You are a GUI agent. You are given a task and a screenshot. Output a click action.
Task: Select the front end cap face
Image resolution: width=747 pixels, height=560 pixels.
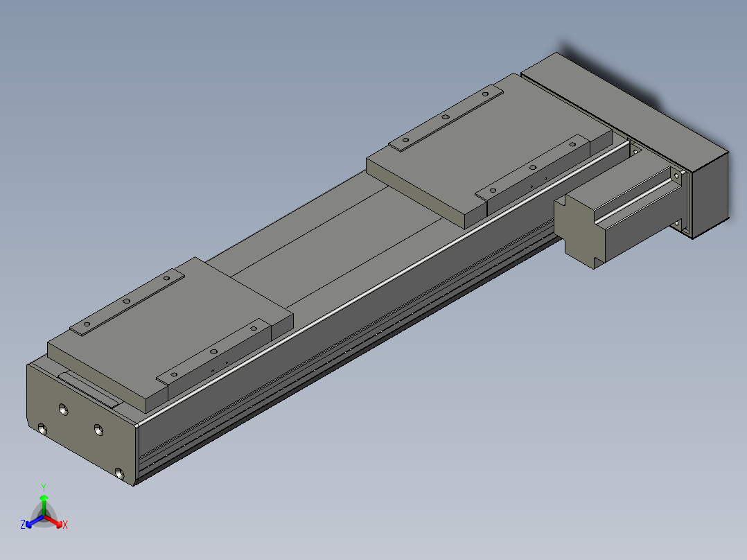81,424
